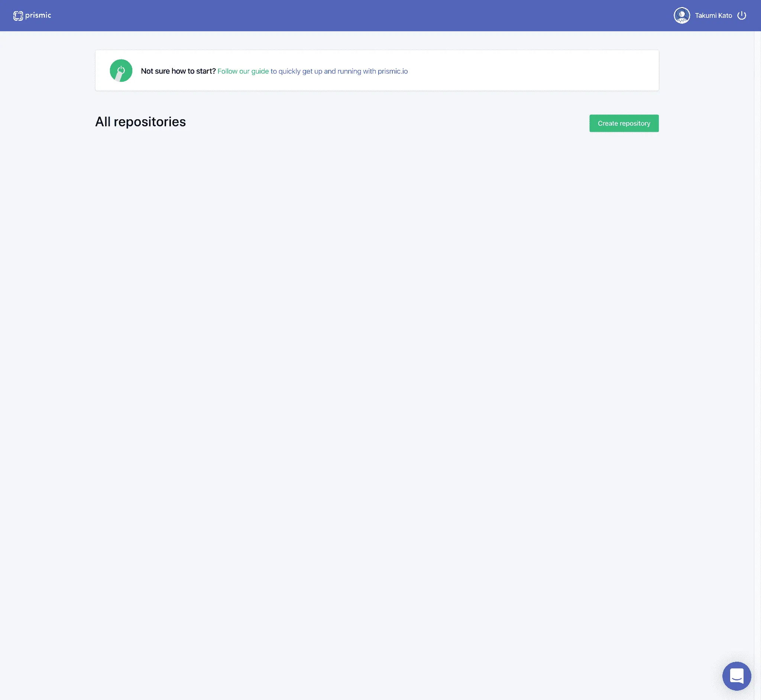The width and height of the screenshot is (761, 700).
Task: Click the prismic logo icon
Action: (18, 16)
